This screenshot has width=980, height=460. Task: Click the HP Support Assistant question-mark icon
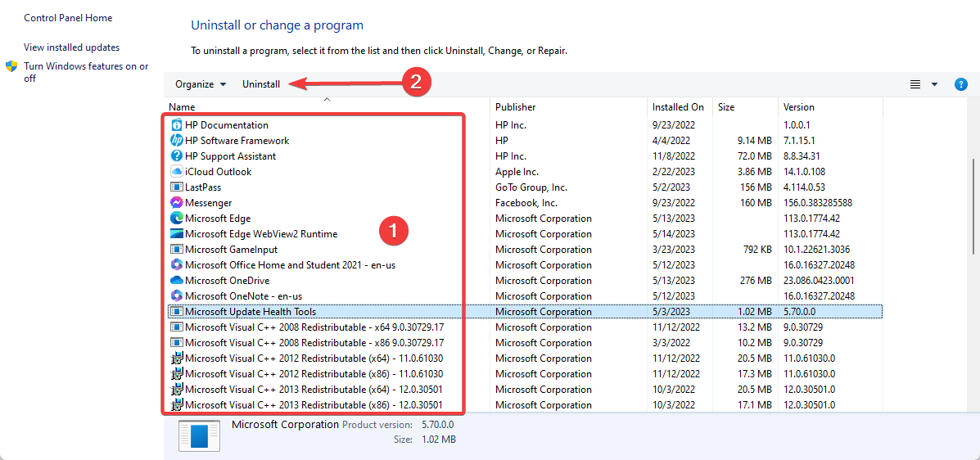tap(176, 156)
